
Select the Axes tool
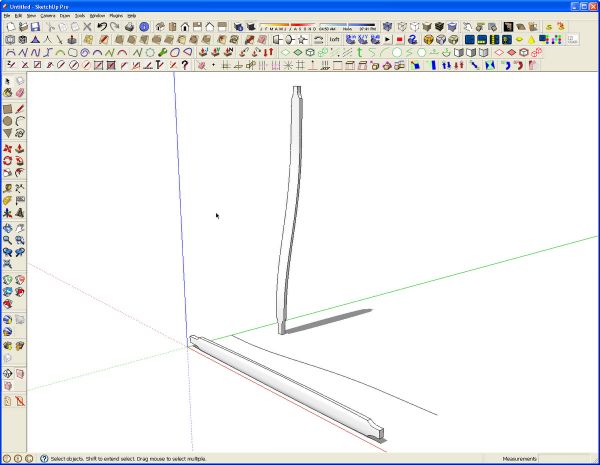7,213
